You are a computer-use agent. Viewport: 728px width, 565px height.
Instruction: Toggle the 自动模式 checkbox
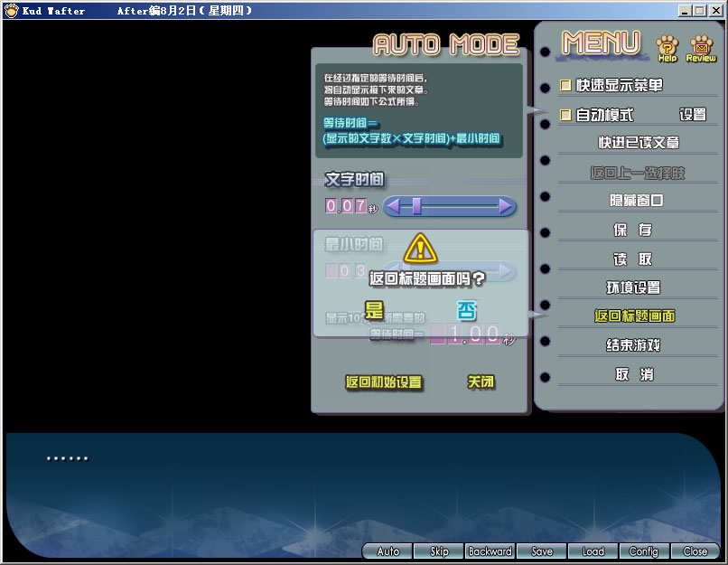[x=565, y=115]
